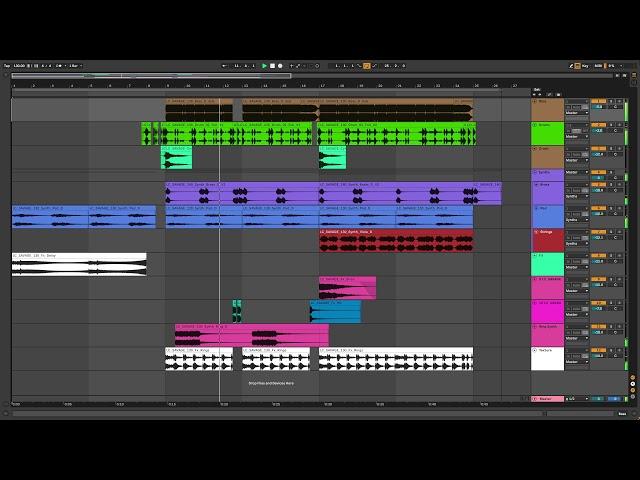Screen dimensions: 640x480
Task: Arm recording with the round Record button
Action: (x=280, y=66)
